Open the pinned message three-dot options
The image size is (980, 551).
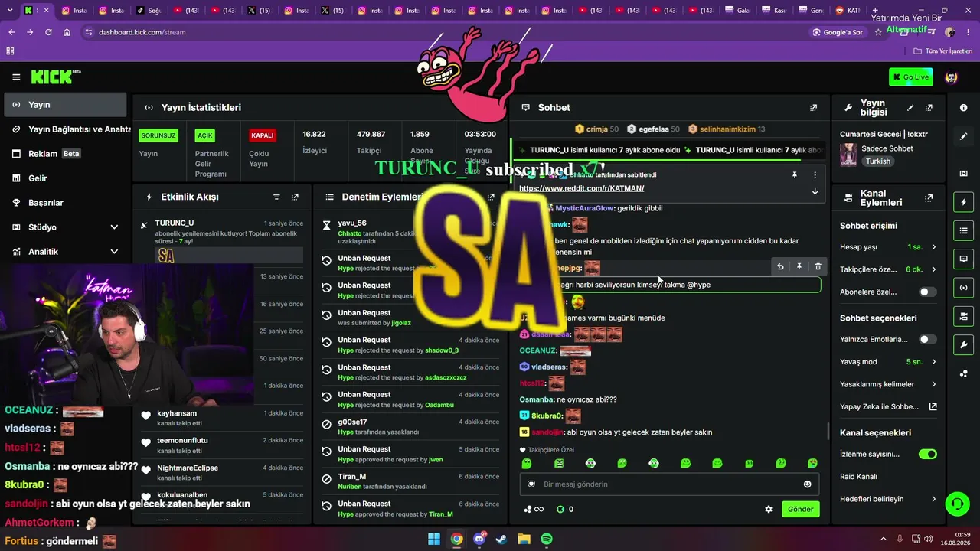click(x=815, y=175)
